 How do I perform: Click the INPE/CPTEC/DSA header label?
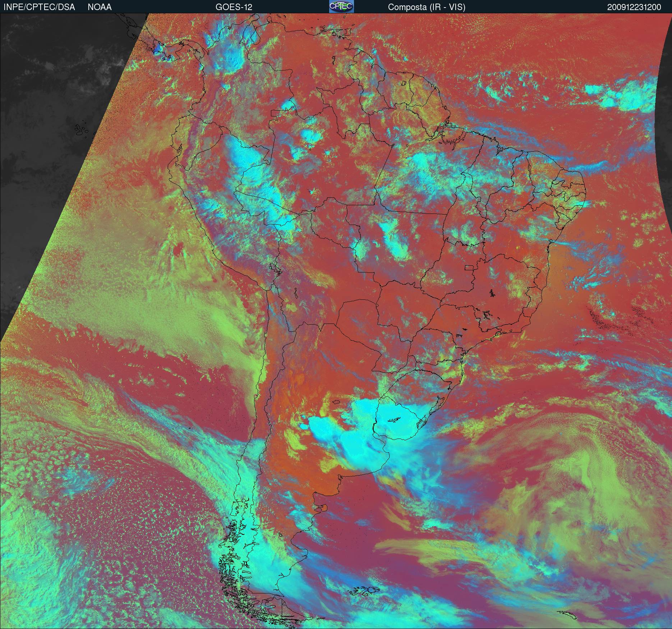pyautogui.click(x=39, y=7)
